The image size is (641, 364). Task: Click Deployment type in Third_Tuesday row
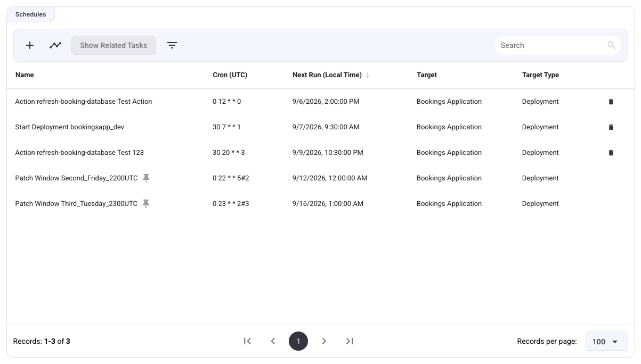point(540,204)
